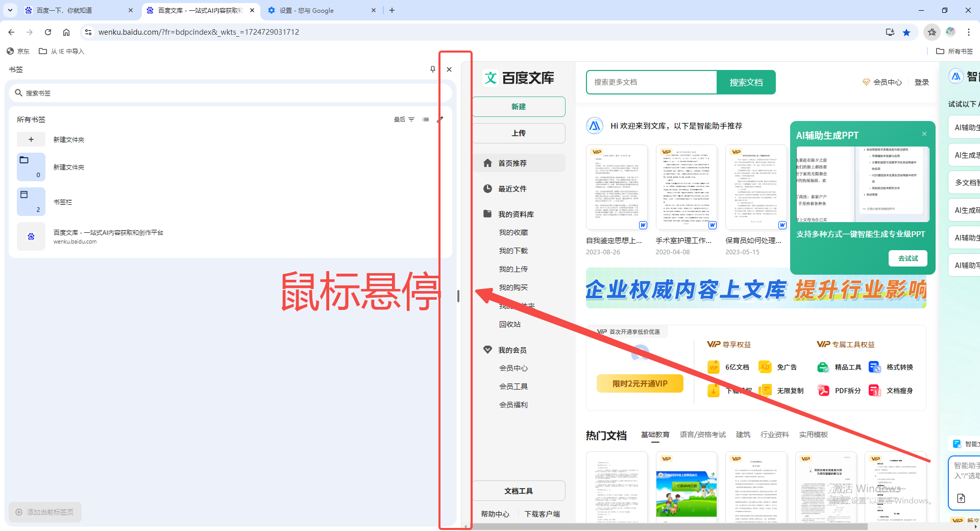
Task: Open 我的上传 in sidebar
Action: [x=513, y=269]
